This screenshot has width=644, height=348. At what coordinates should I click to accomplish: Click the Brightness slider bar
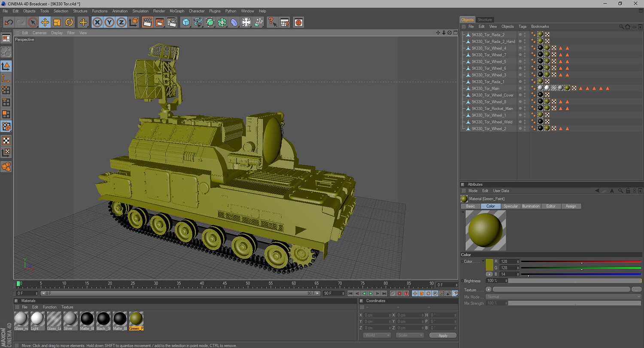pyautogui.click(x=575, y=281)
